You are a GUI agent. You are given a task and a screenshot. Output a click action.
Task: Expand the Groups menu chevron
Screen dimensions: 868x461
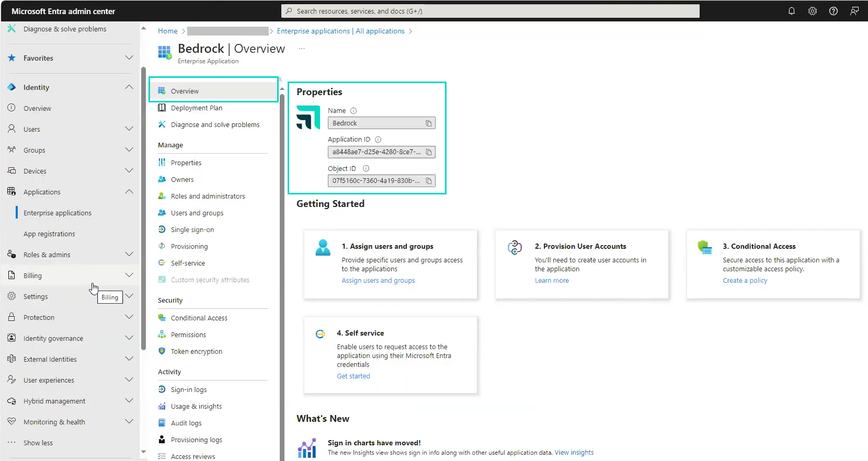[129, 149]
